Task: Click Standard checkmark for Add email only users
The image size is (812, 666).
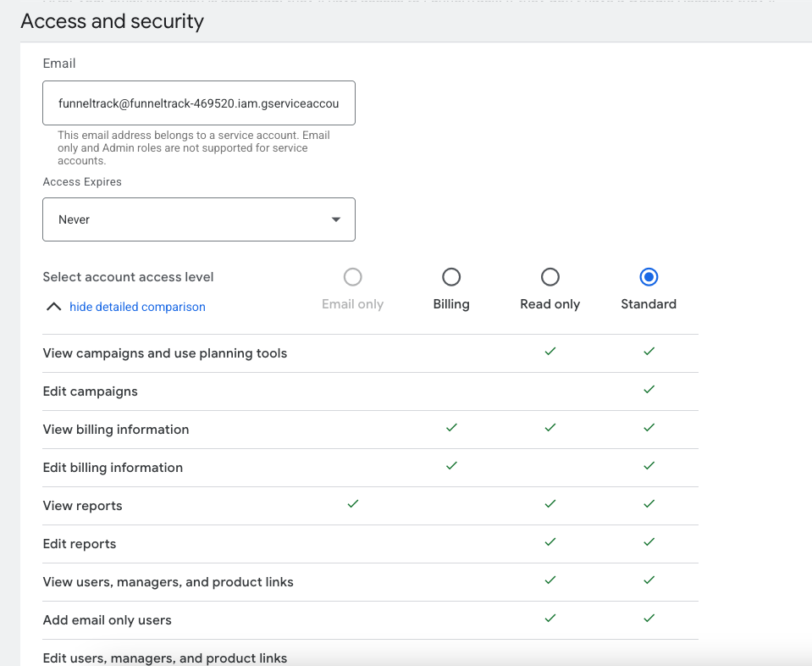Action: 649,618
